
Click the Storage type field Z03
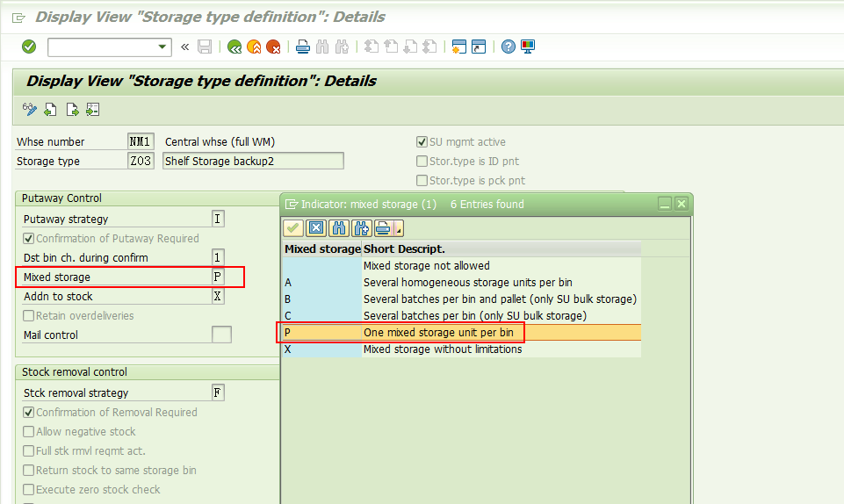click(x=141, y=161)
